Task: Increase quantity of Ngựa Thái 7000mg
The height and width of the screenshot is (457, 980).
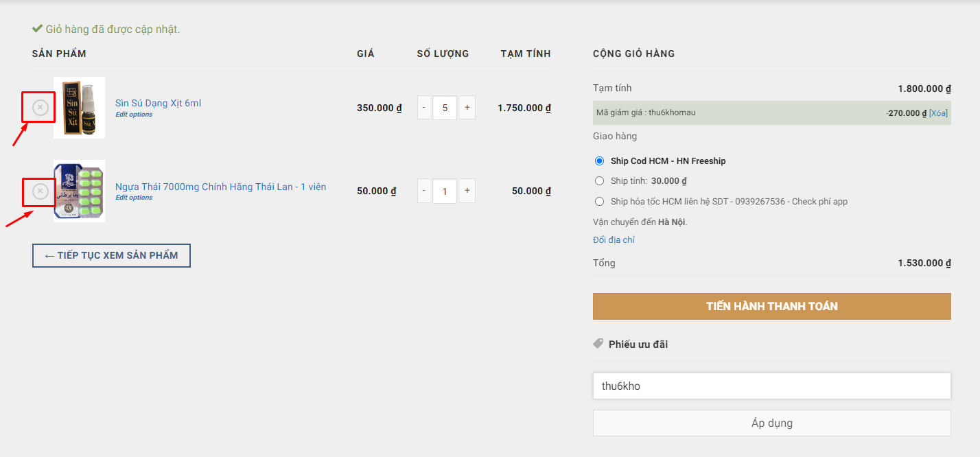Action: (x=467, y=191)
